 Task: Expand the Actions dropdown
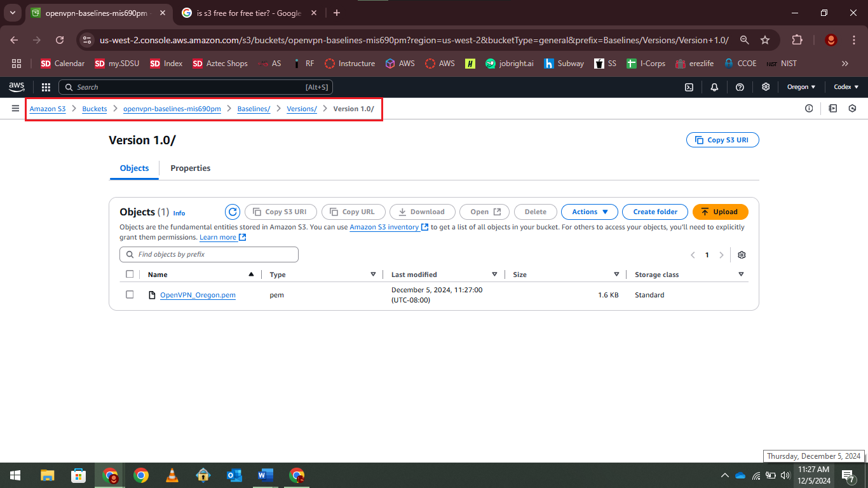[590, 212]
